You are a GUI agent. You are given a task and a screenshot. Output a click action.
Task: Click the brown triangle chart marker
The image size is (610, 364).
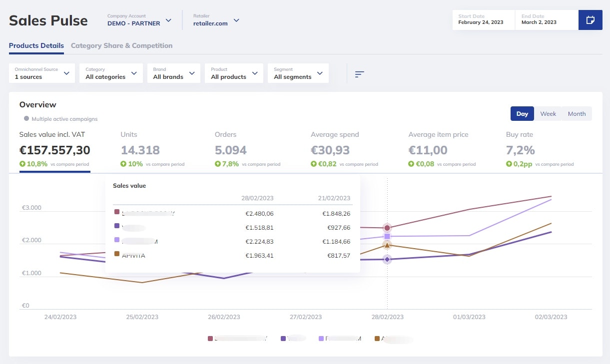387,245
